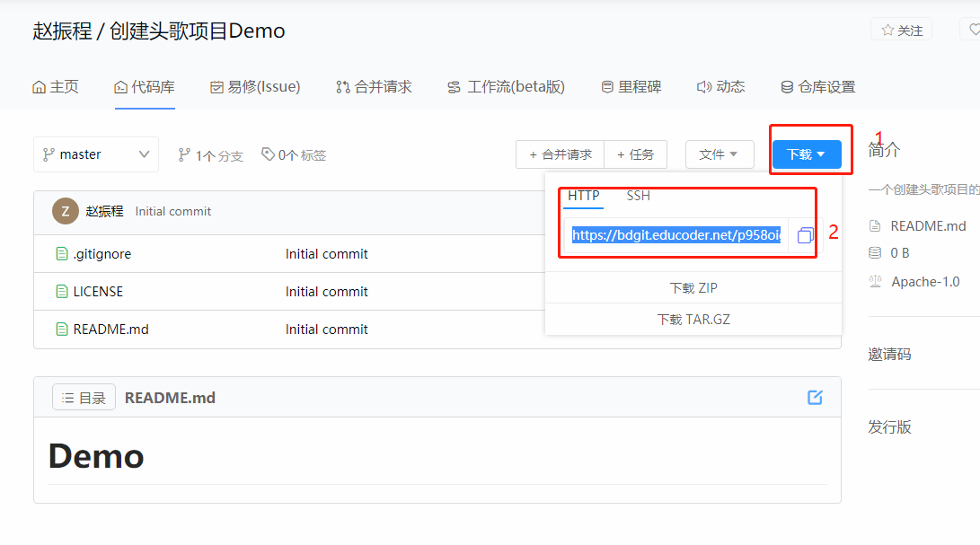Expand the 文件 dropdown button

coord(720,154)
